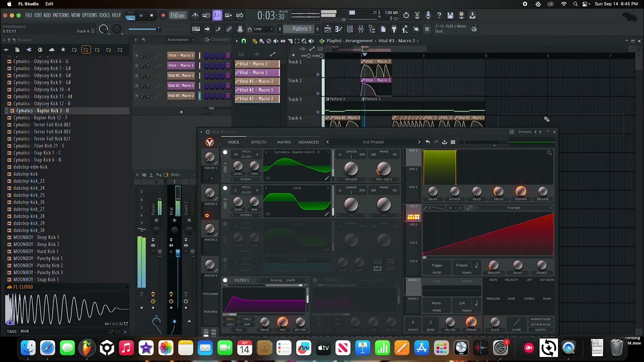This screenshot has width=644, height=362.
Task: Open the Triangle LFO shape selector
Action: [513, 208]
